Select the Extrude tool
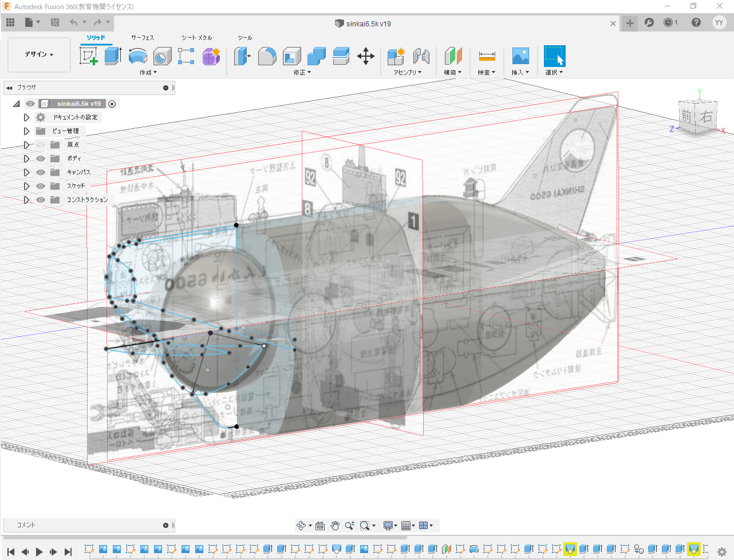Viewport: 734px width, 560px height. [x=113, y=56]
